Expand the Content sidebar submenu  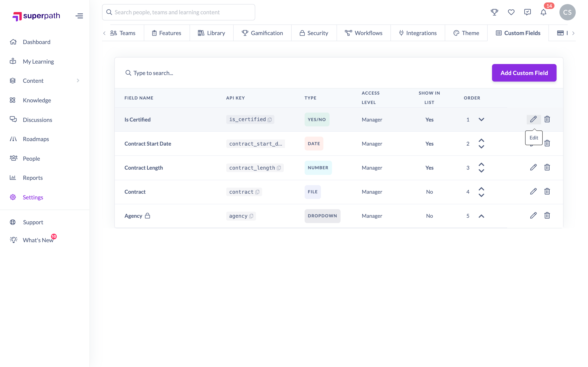point(78,81)
